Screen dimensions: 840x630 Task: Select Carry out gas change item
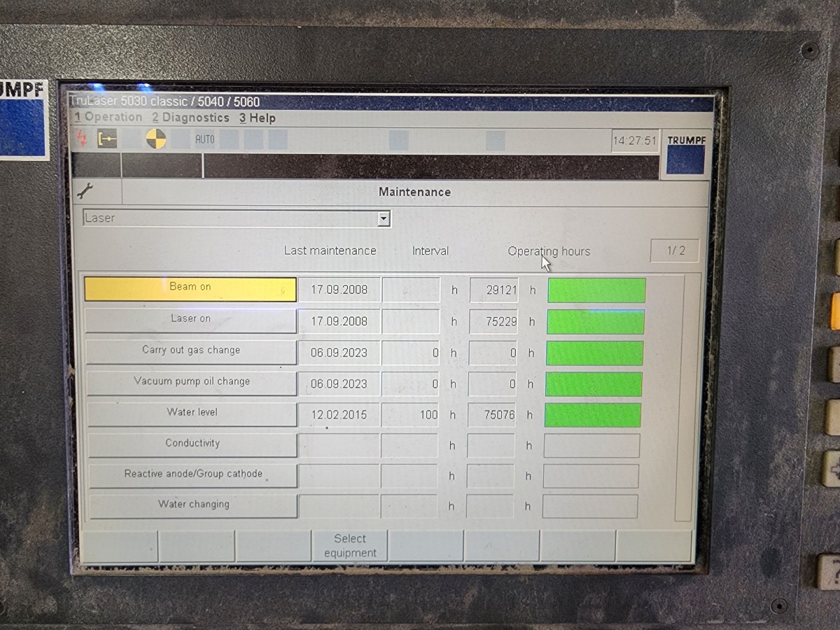(191, 351)
